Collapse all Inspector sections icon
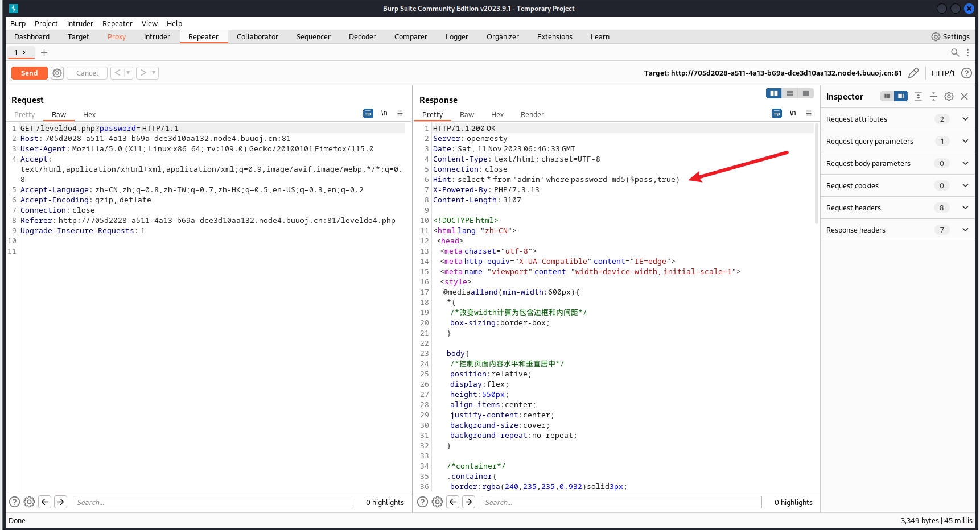 click(x=933, y=96)
